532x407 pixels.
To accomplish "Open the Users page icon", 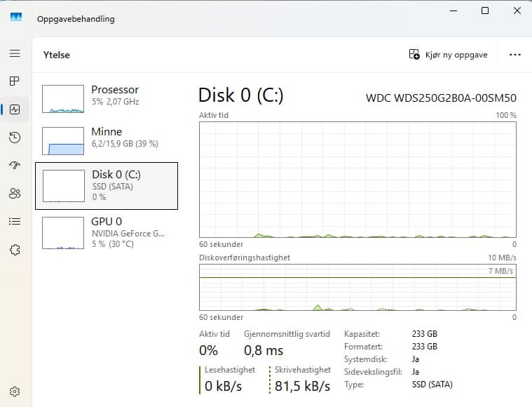I will [x=15, y=193].
